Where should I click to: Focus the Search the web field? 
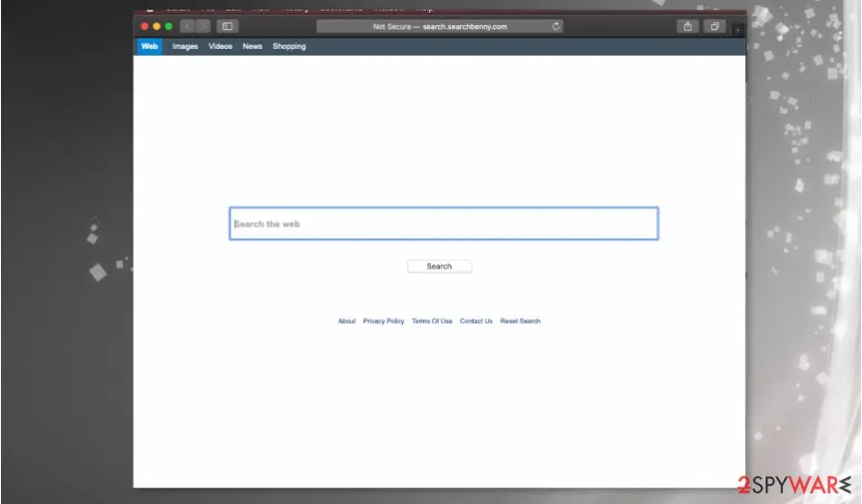tap(444, 224)
